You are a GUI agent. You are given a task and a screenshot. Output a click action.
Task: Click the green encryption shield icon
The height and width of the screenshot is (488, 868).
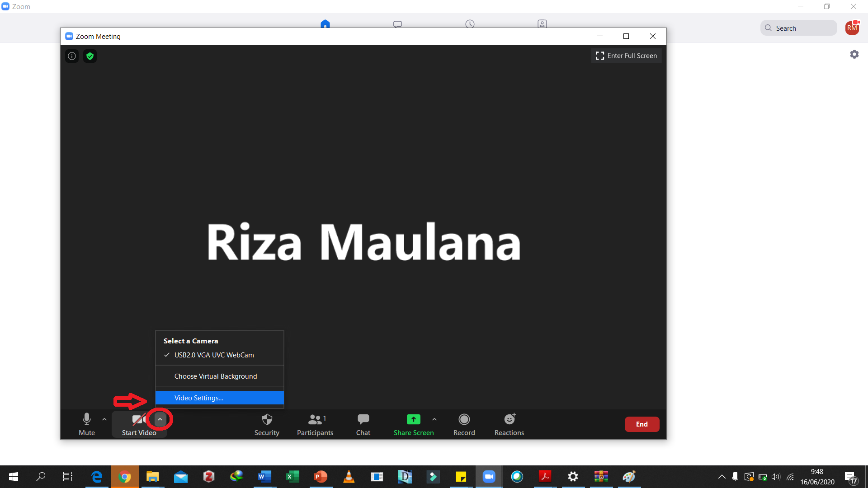[x=90, y=56]
